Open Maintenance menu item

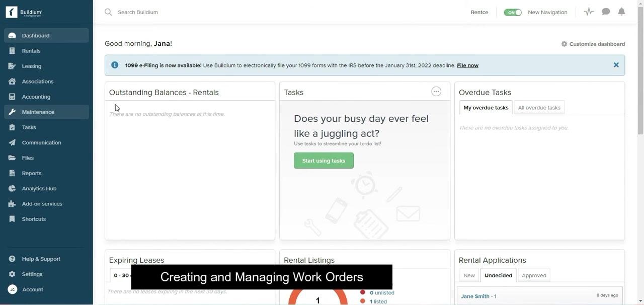pyautogui.click(x=47, y=112)
